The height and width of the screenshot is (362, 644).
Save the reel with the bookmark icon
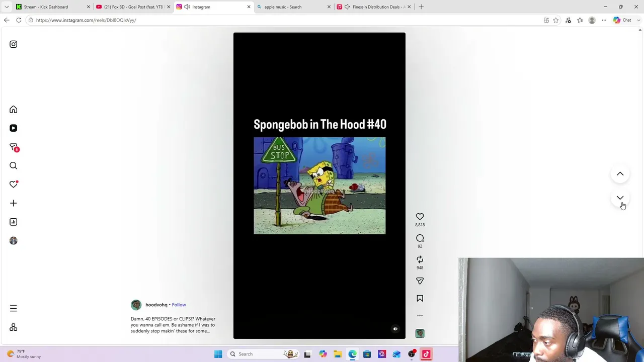pyautogui.click(x=420, y=299)
